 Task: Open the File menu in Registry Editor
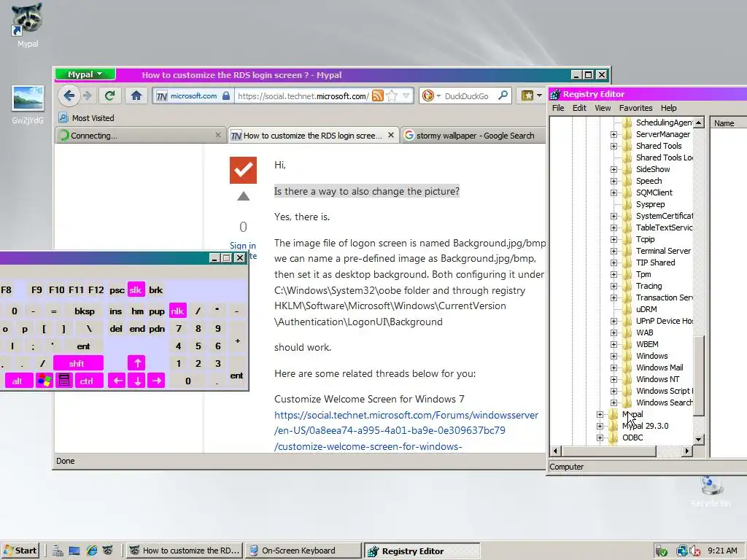pyautogui.click(x=558, y=108)
